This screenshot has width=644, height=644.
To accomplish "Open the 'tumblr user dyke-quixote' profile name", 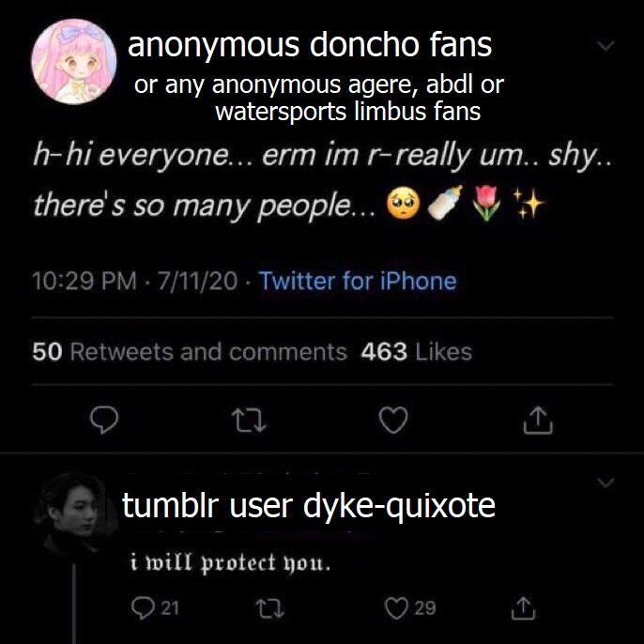I will point(309,506).
